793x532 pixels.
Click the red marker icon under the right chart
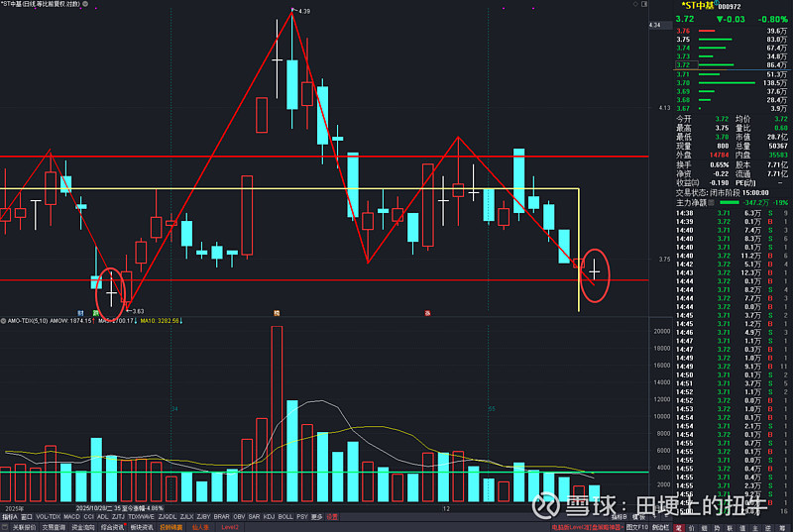pos(427,313)
